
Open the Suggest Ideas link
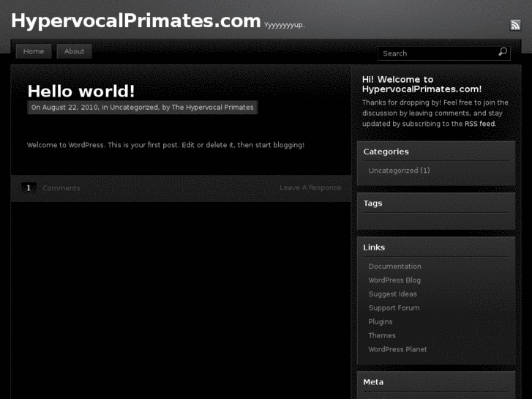click(x=392, y=294)
